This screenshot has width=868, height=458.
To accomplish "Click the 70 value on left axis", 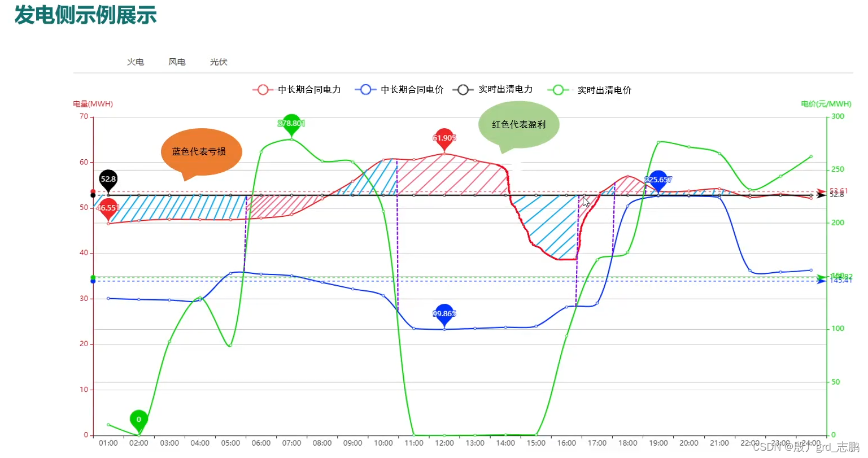I will click(x=84, y=117).
